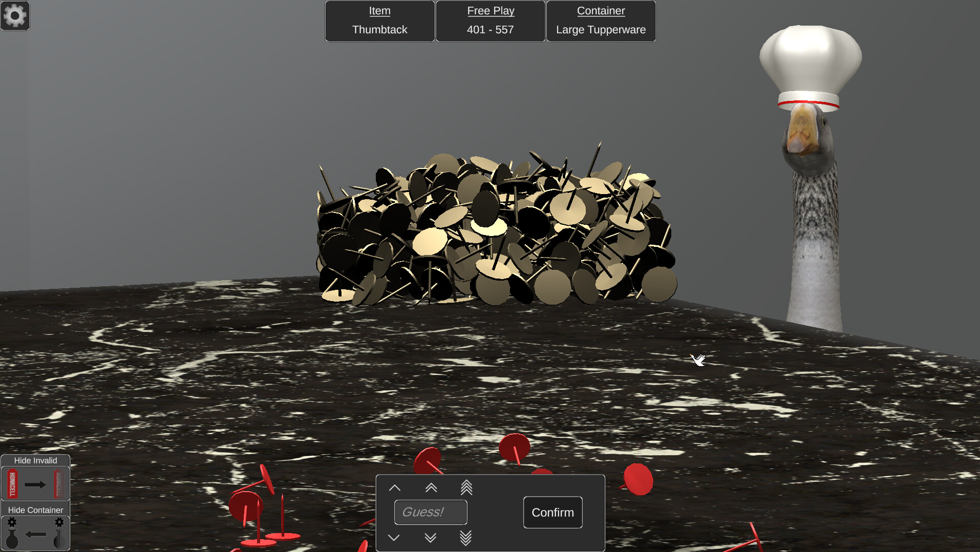Click the red HONKCELL battery icon
The image size is (980, 552).
[x=12, y=482]
